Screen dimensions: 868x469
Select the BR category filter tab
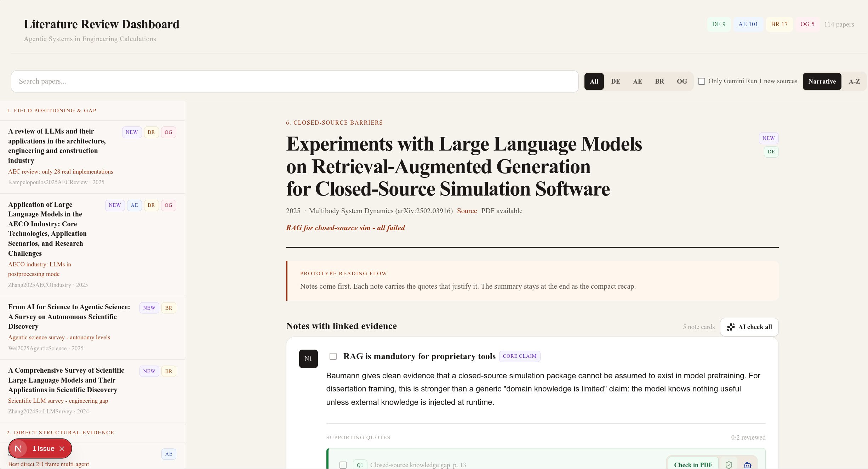pyautogui.click(x=659, y=81)
